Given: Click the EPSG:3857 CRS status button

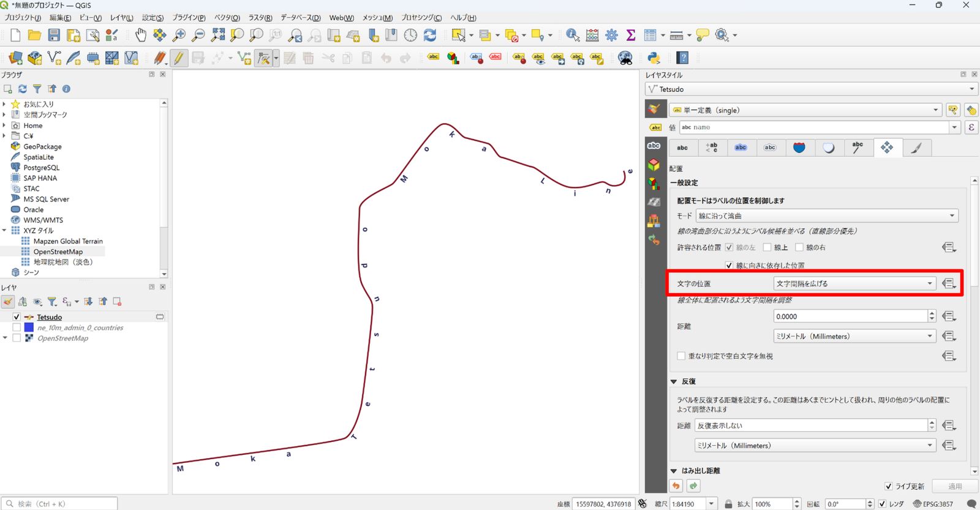Looking at the screenshot, I should [933, 504].
